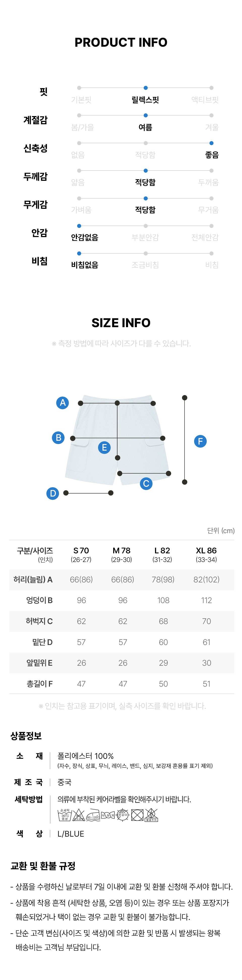Click the 80~120°C ironing care icon
242x980 pixels.
[93, 815]
